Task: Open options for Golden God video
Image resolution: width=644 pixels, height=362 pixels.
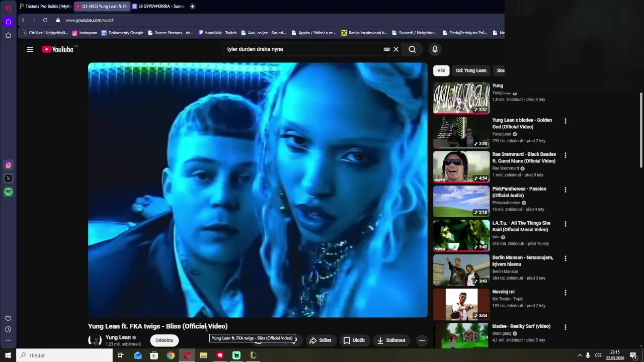Action: tap(566, 121)
